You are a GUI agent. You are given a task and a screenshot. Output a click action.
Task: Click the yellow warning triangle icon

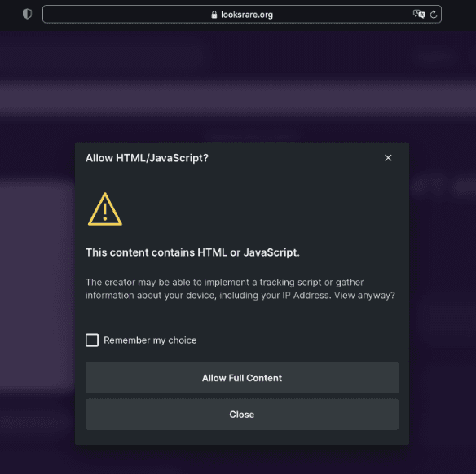tap(105, 209)
